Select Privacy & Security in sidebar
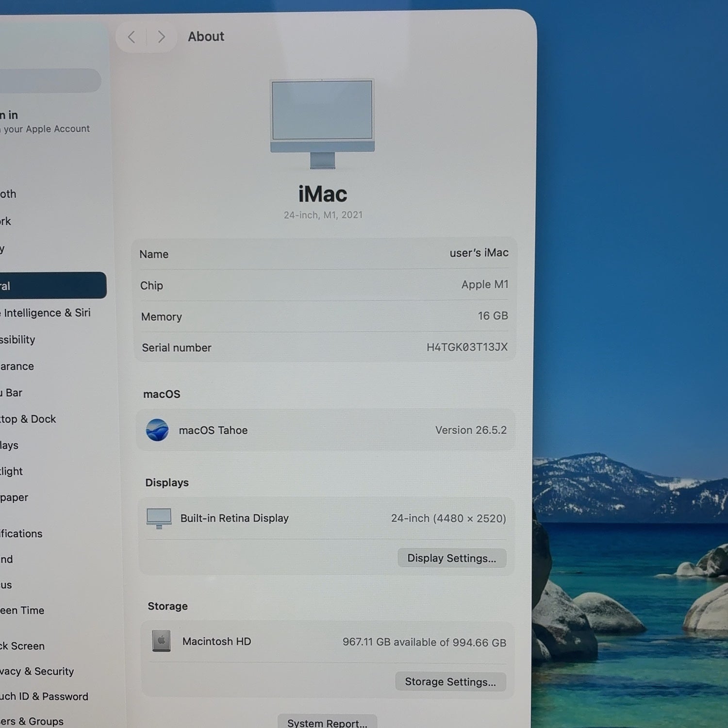Viewport: 728px width, 728px height. [37, 671]
